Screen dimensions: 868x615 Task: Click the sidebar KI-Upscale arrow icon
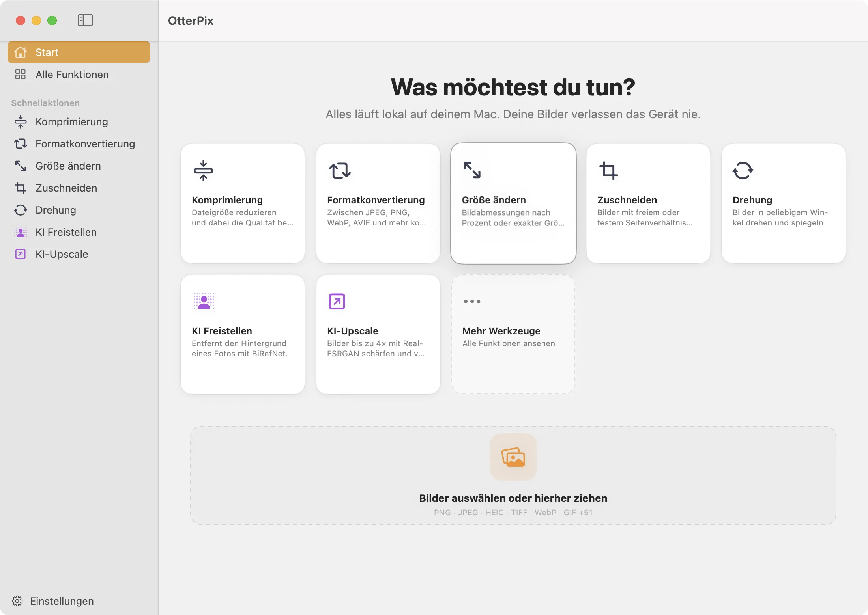(x=21, y=254)
